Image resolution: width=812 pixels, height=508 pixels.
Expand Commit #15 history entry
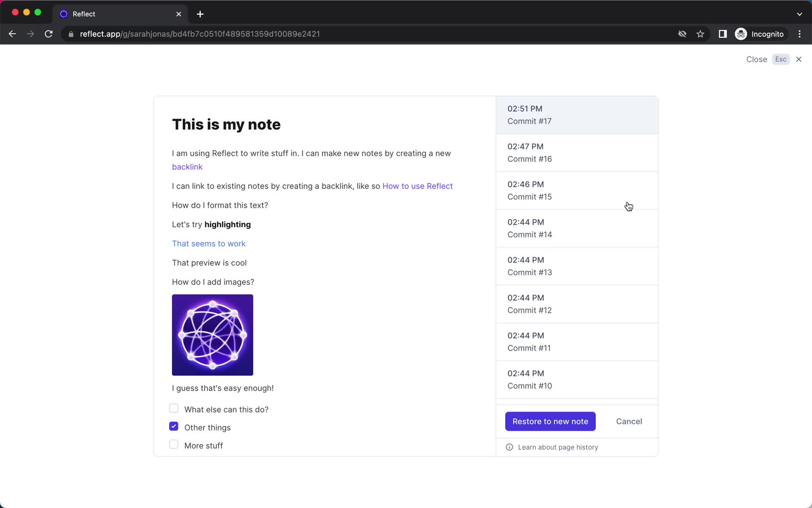(x=578, y=190)
